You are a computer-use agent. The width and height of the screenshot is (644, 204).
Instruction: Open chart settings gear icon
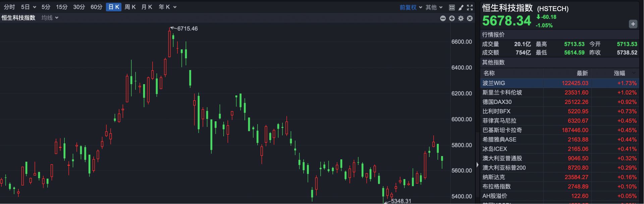[x=461, y=18]
